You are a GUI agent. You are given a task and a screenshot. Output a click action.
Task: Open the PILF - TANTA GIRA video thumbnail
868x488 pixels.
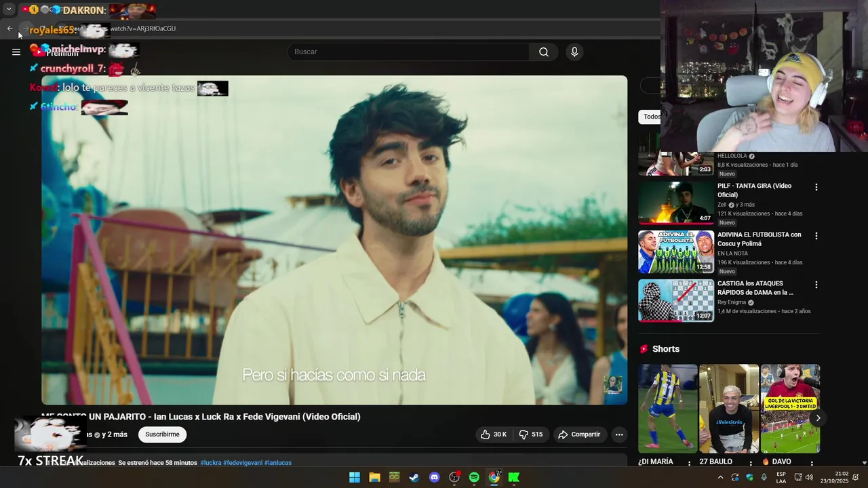(x=676, y=203)
